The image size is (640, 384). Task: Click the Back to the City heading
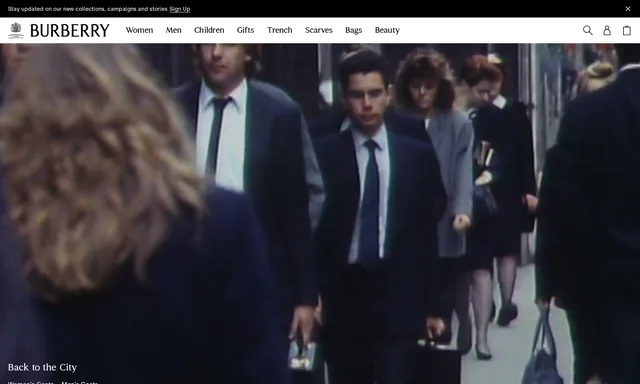(42, 367)
